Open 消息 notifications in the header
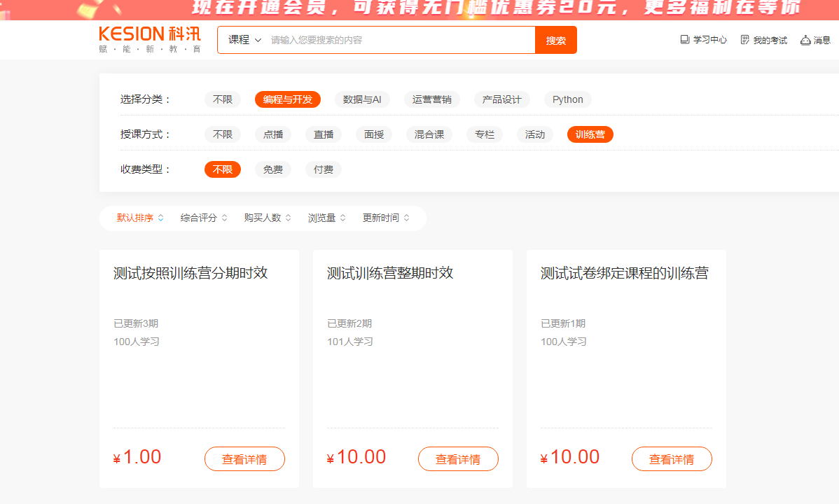The width and height of the screenshot is (839, 504). (816, 40)
